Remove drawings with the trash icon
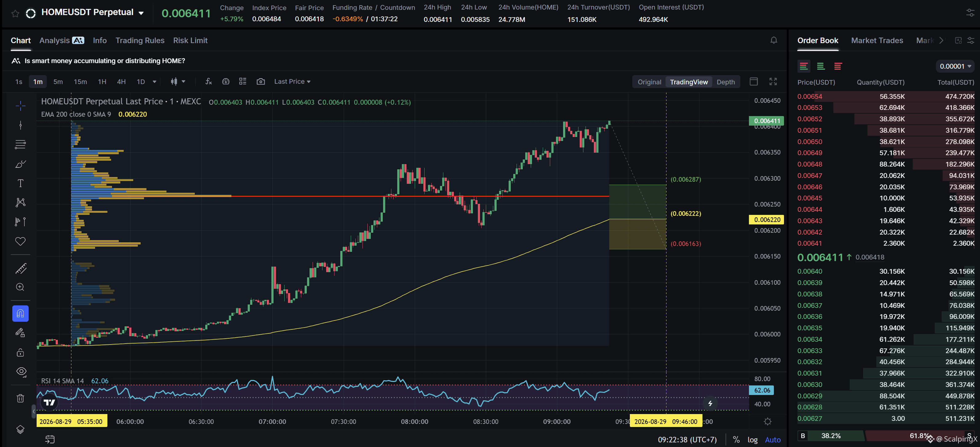The image size is (980, 447). (x=21, y=398)
